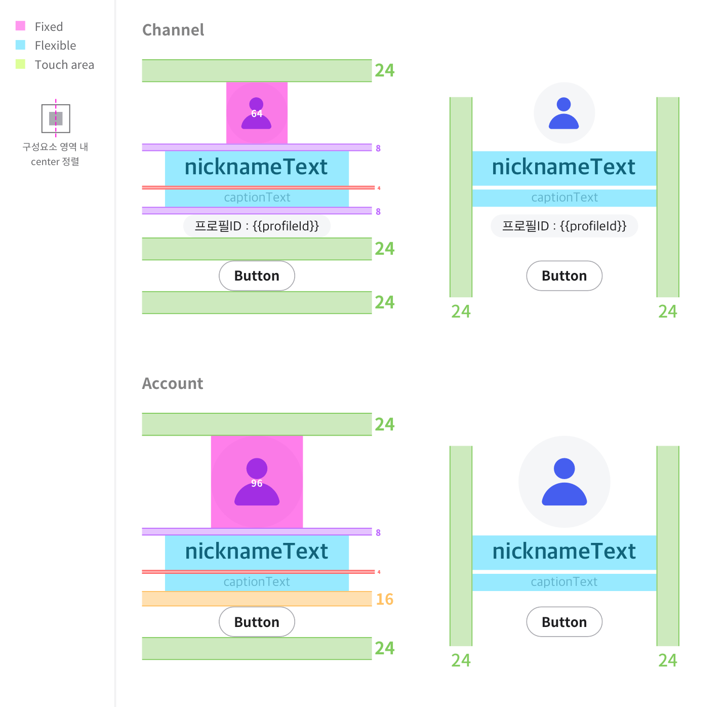Image resolution: width=728 pixels, height=707 pixels.
Task: Click the purple 8 value below 96 avatar
Action: pyautogui.click(x=378, y=532)
